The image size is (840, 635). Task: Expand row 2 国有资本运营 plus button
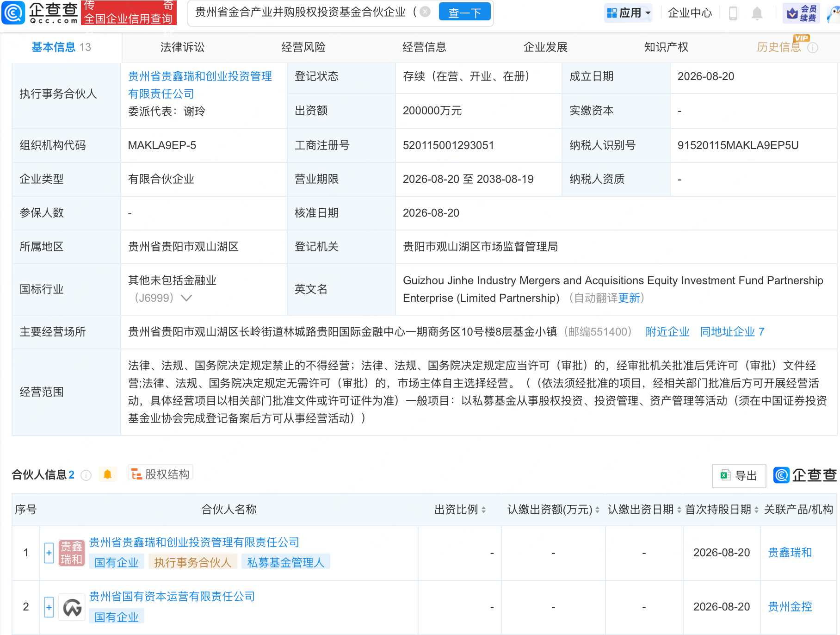[x=49, y=607]
